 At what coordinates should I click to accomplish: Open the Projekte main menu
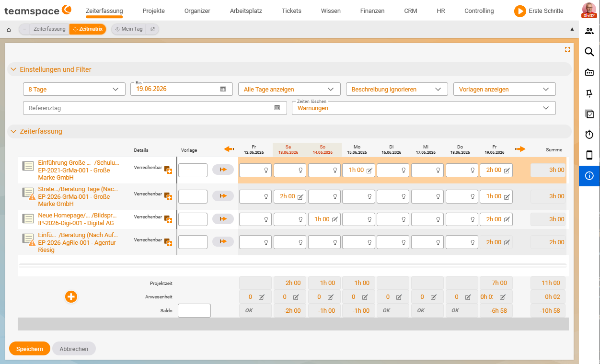(x=153, y=11)
